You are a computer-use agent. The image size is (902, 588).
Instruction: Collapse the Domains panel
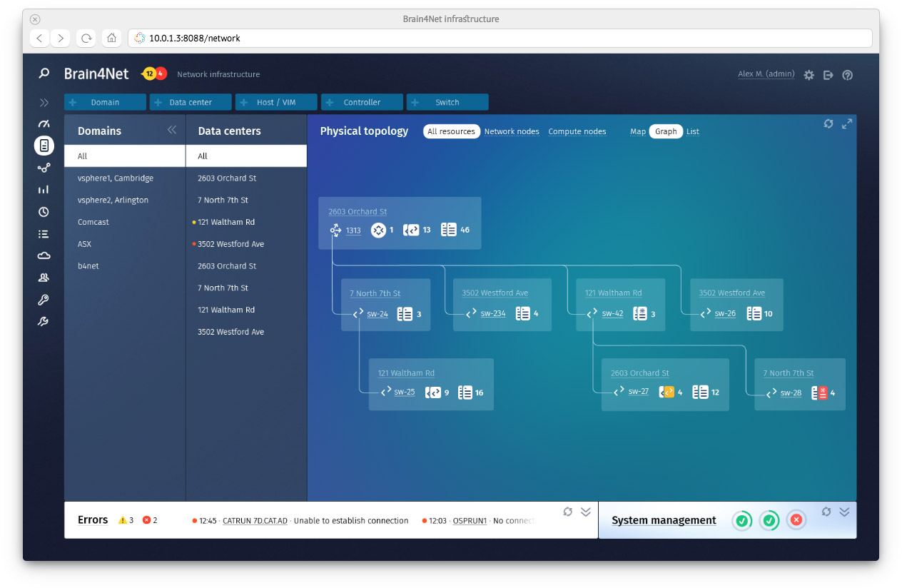point(171,130)
